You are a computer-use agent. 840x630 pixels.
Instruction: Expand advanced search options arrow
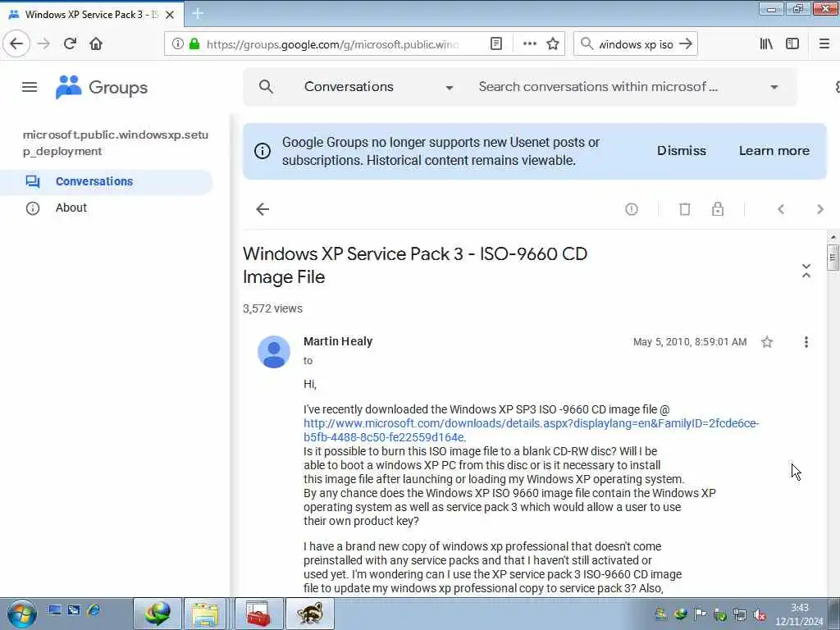(774, 87)
